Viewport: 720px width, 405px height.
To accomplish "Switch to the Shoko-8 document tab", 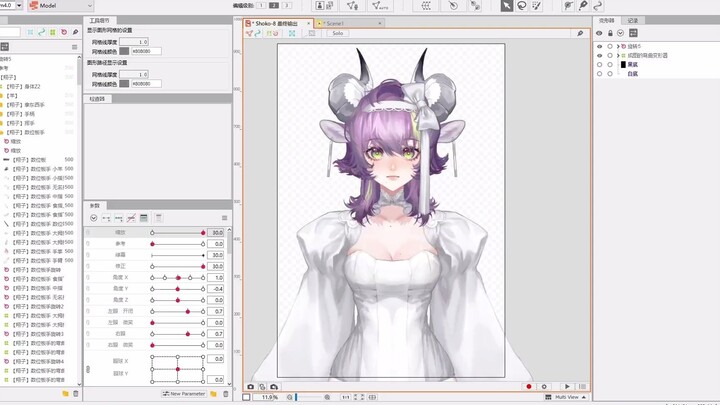I will coord(276,23).
